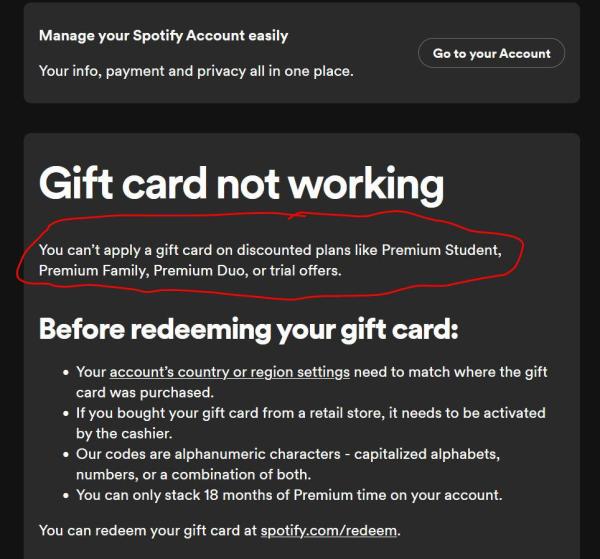Click the info, payment and privacy description

click(196, 71)
